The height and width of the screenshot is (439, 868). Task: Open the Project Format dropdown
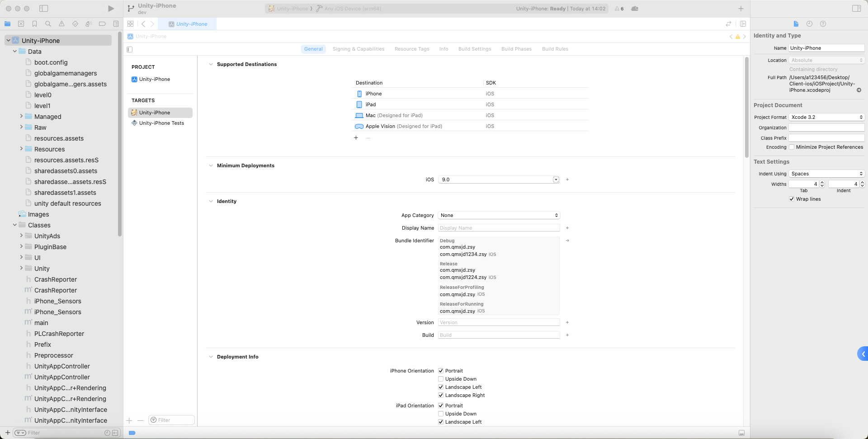click(826, 117)
